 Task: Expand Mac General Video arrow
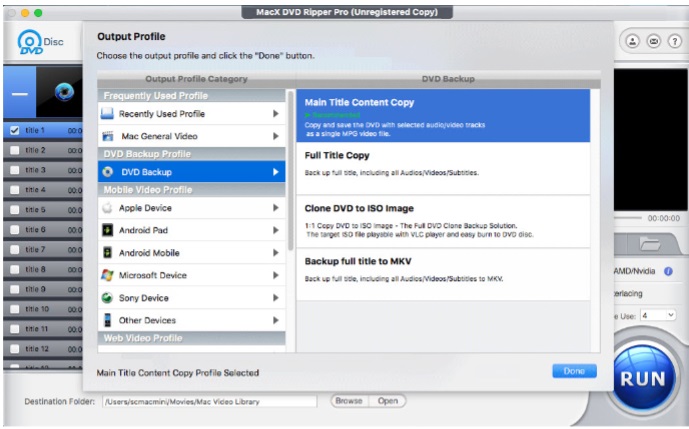coord(276,136)
